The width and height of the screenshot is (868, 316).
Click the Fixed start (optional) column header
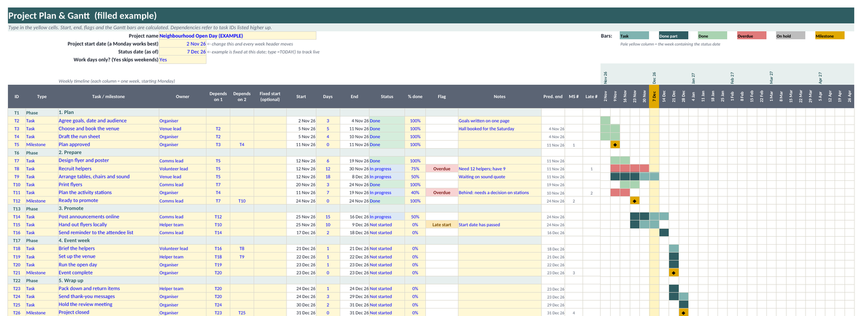click(270, 97)
